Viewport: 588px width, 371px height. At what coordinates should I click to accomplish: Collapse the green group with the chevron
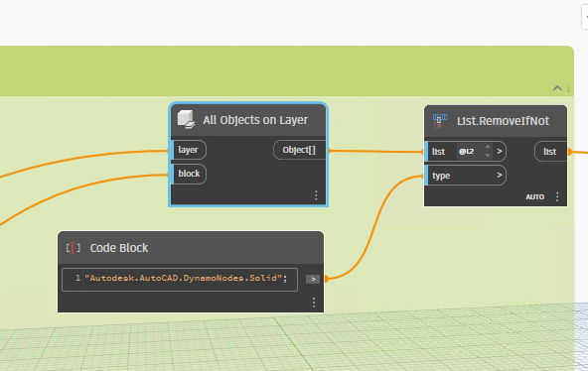tap(557, 88)
